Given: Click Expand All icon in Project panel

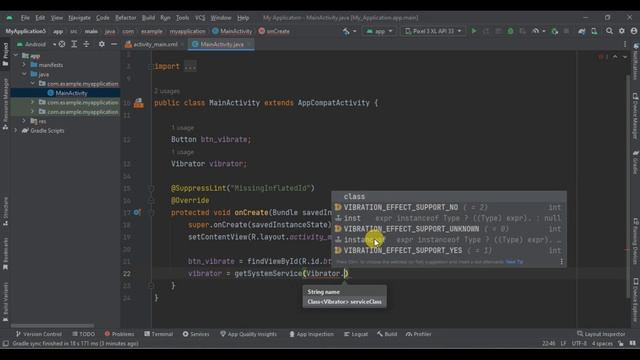Looking at the screenshot, I should coord(74,44).
